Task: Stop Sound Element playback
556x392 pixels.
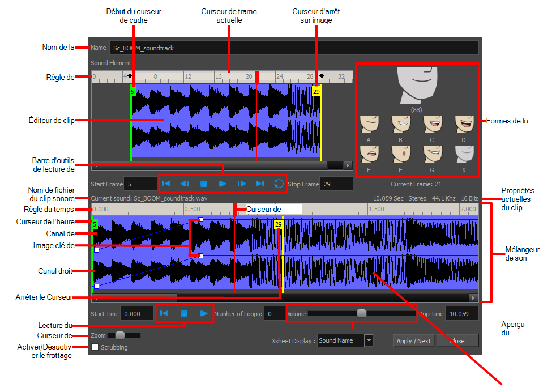Action: tap(203, 184)
